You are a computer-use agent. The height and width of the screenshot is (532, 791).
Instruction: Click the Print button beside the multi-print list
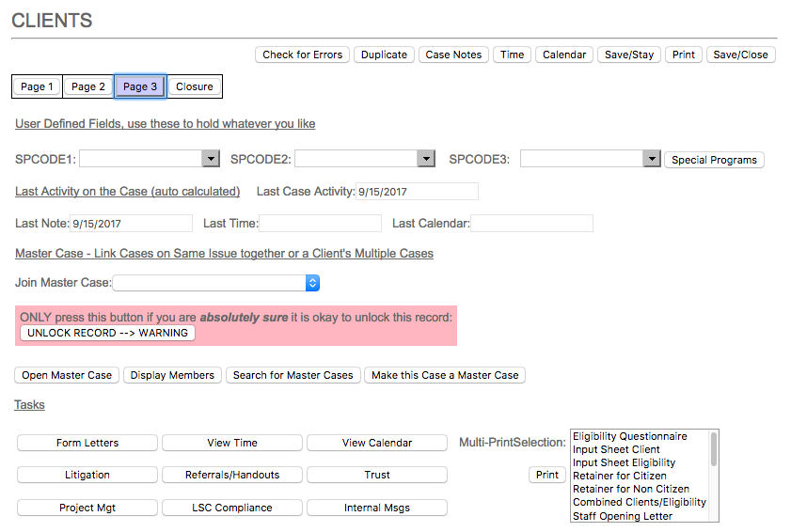pos(547,475)
